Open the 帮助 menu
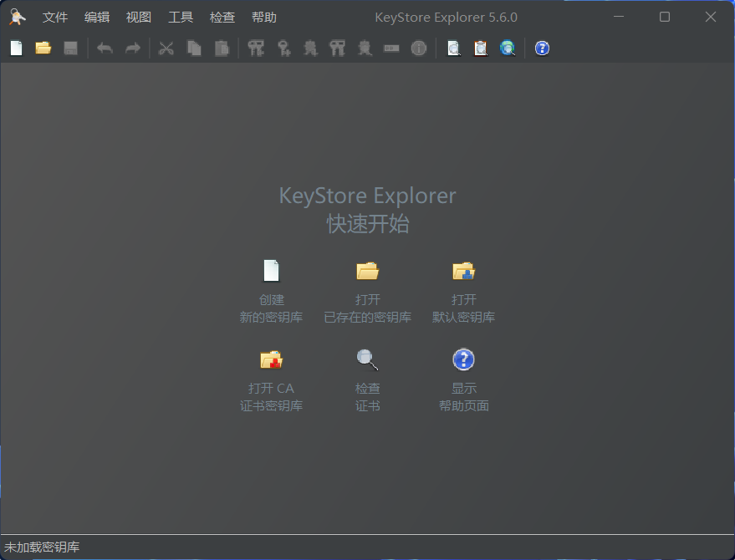This screenshot has width=735, height=560. tap(264, 18)
